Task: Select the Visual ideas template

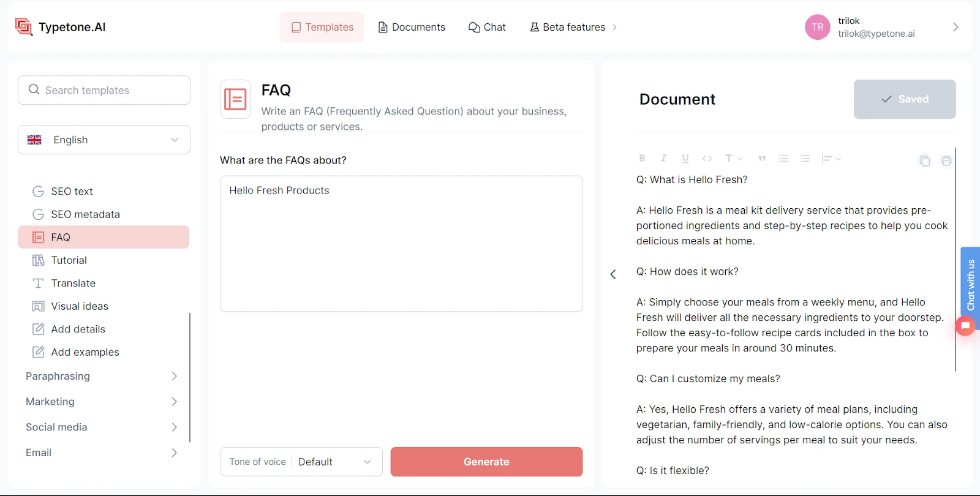Action: [104, 306]
